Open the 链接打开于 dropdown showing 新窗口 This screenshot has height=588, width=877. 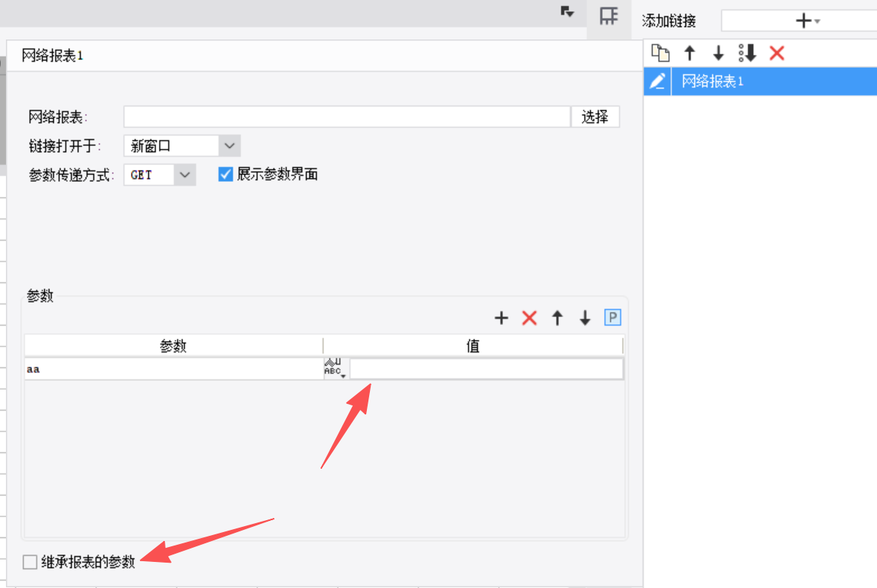point(230,145)
